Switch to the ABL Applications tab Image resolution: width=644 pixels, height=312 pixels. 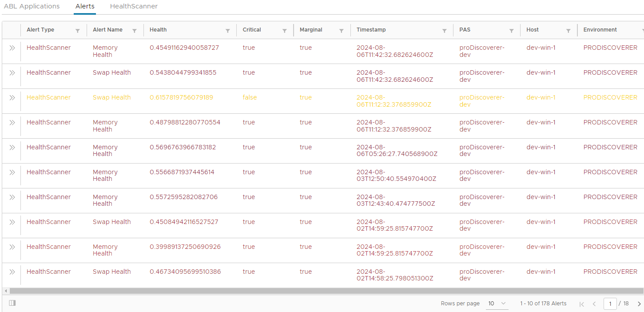pyautogui.click(x=32, y=6)
